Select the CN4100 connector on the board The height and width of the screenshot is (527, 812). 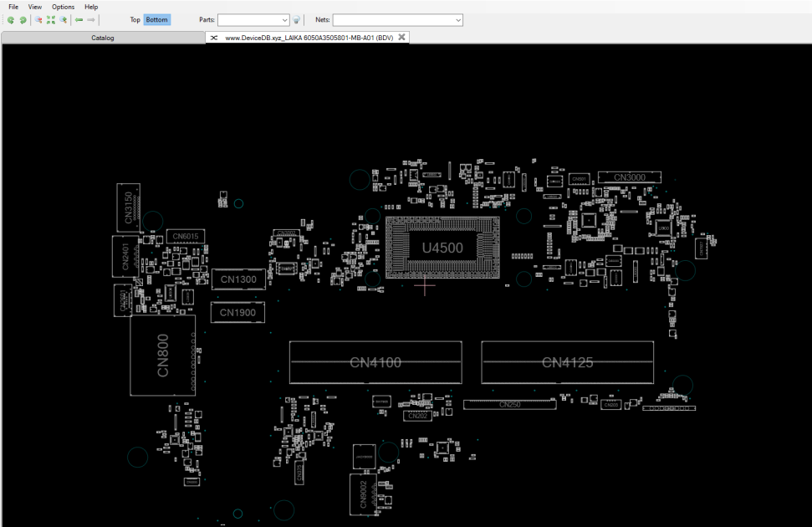tap(375, 362)
